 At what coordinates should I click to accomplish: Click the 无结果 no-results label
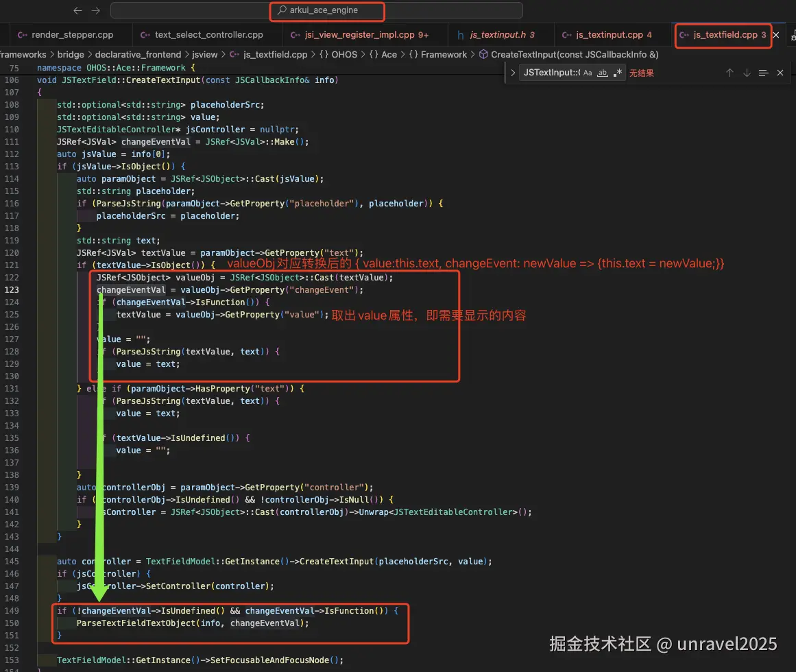coord(641,73)
